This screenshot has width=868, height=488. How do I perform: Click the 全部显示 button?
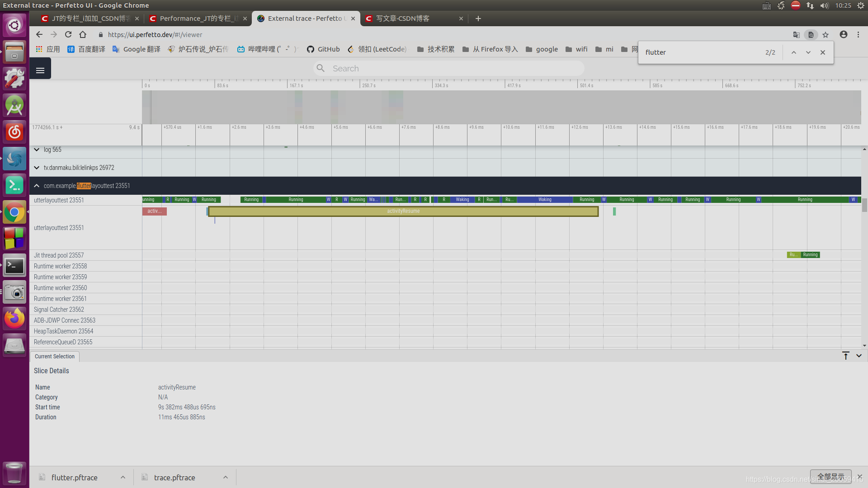(830, 477)
